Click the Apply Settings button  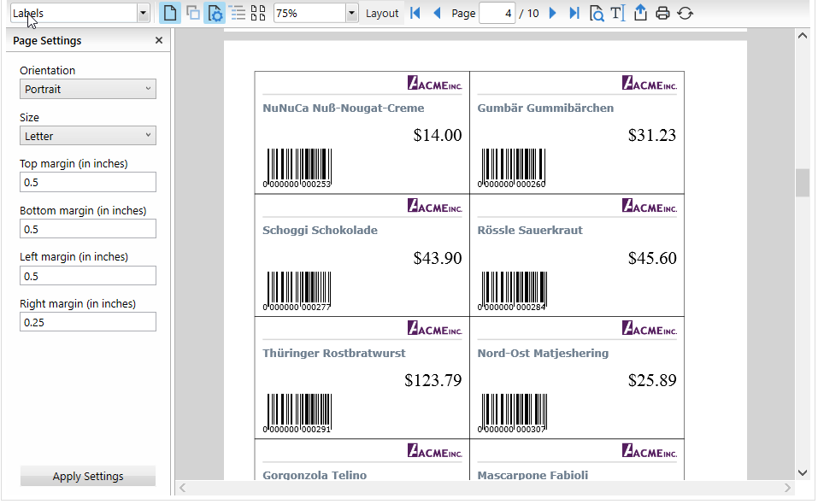[88, 476]
